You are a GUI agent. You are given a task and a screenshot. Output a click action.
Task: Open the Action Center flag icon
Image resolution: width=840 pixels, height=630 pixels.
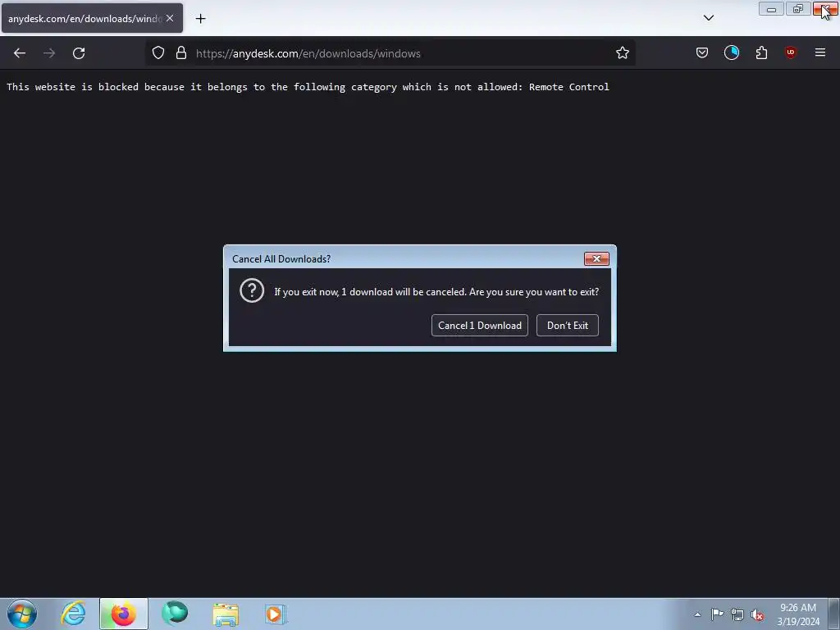tap(717, 614)
